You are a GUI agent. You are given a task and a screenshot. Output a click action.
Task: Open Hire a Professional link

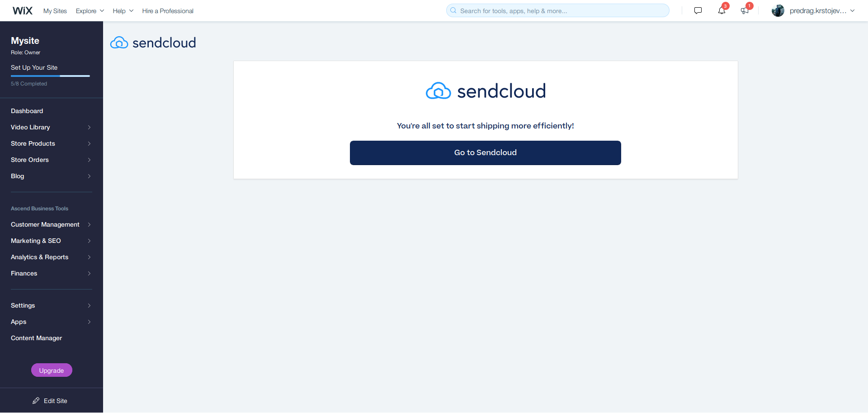tap(168, 11)
